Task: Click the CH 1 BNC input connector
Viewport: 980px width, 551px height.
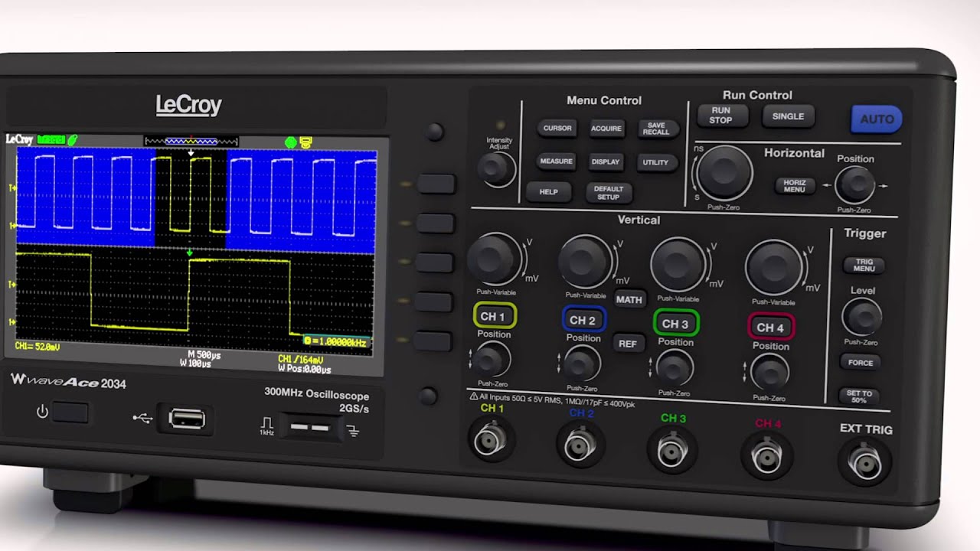Action: pyautogui.click(x=491, y=441)
